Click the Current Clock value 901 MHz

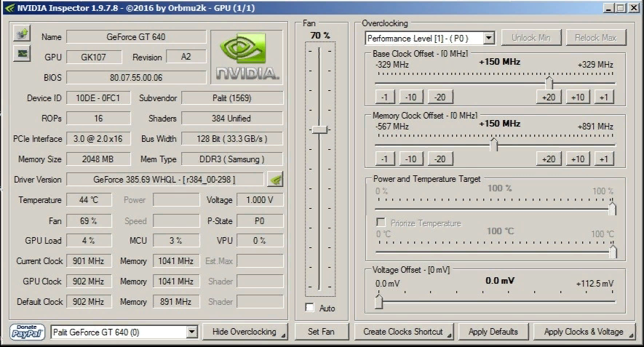tap(89, 260)
